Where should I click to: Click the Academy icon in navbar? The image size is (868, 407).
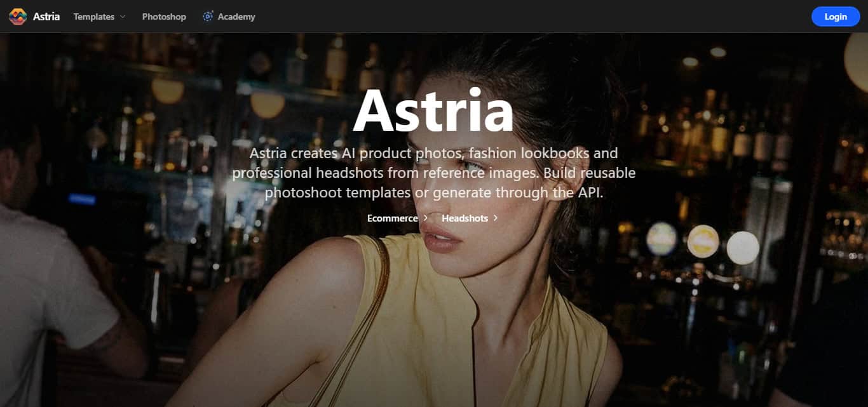pyautogui.click(x=208, y=17)
